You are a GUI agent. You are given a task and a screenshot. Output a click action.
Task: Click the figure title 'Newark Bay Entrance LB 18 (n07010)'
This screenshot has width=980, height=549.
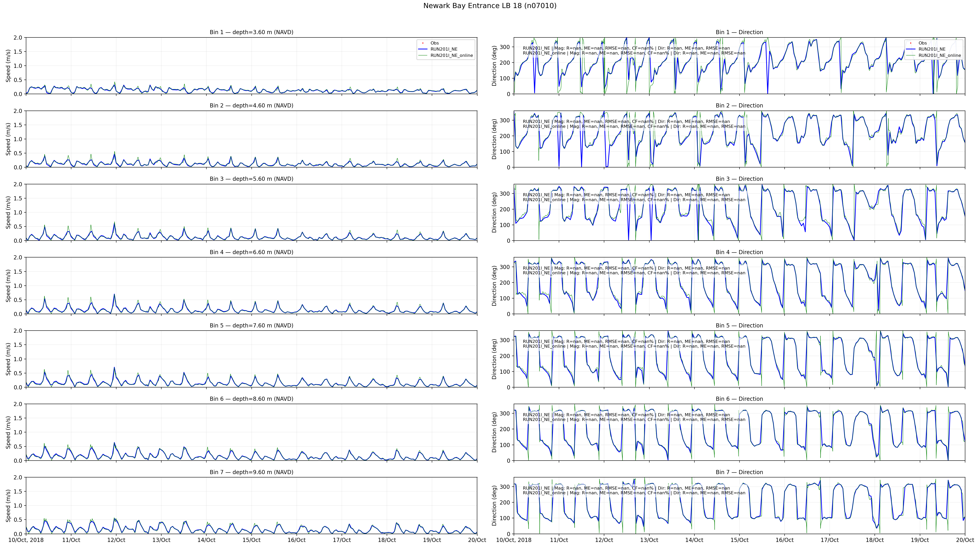490,6
